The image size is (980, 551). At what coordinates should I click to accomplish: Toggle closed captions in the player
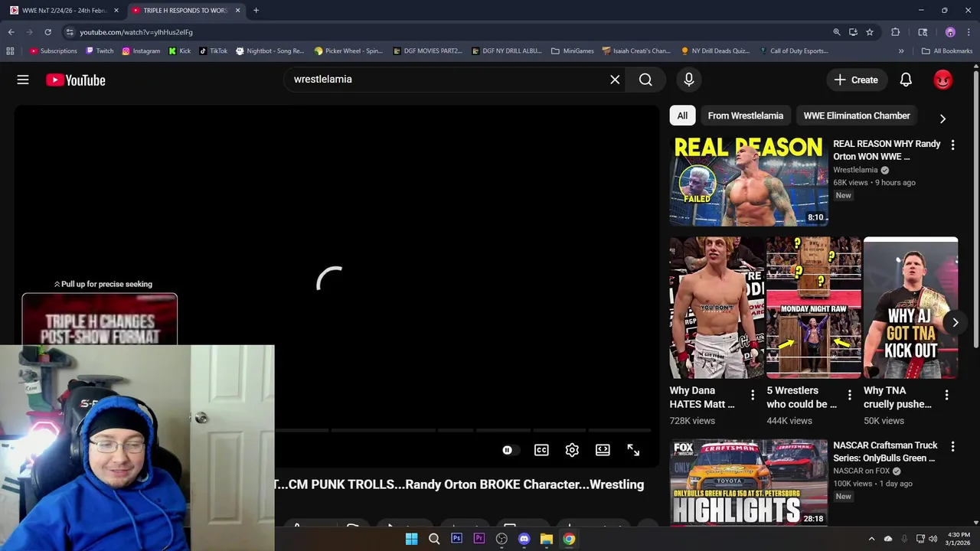(541, 450)
